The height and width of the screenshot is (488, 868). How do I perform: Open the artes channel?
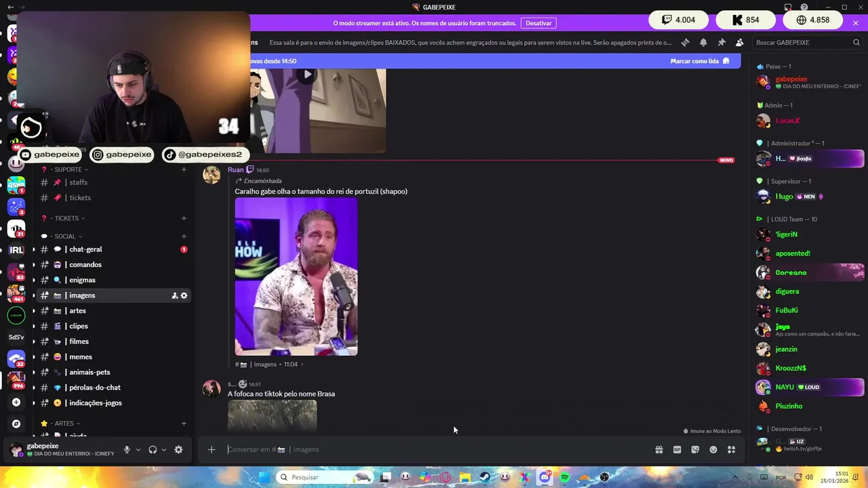point(113,311)
